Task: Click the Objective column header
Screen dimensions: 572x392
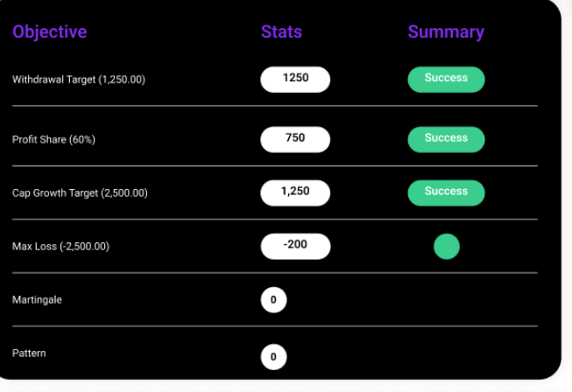Action: point(50,32)
